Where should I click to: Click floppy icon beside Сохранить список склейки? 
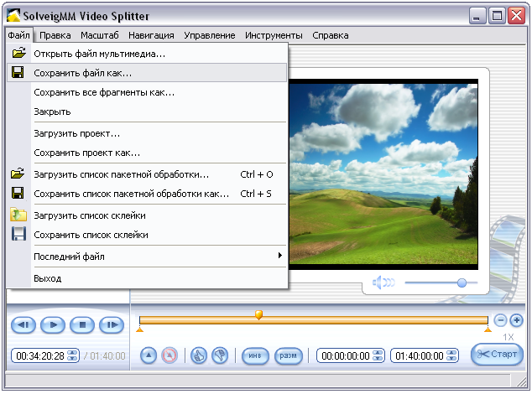click(18, 234)
